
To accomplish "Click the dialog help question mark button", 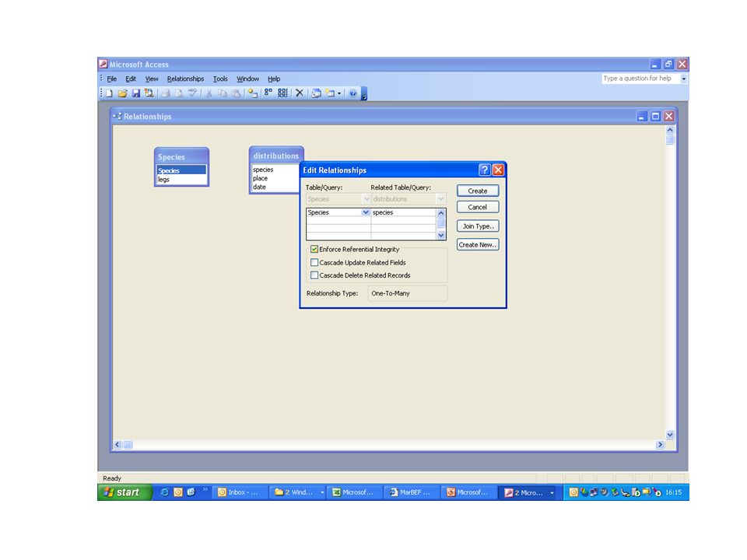I will [x=485, y=170].
